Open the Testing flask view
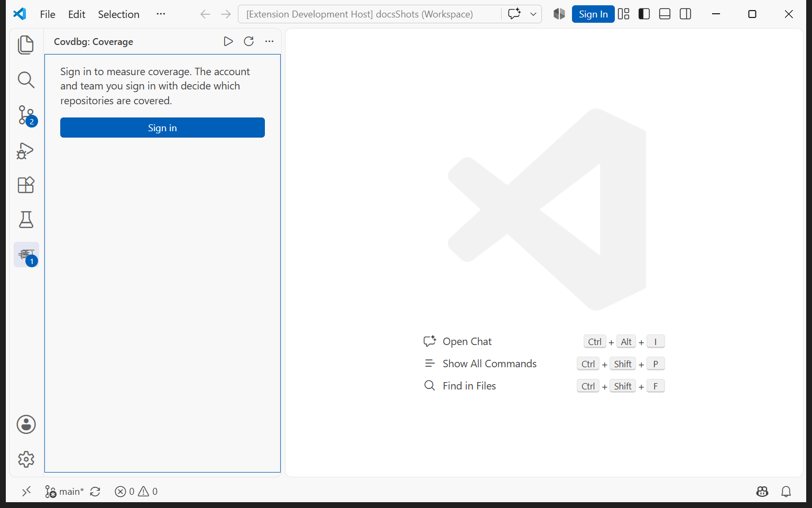The image size is (812, 508). [26, 220]
